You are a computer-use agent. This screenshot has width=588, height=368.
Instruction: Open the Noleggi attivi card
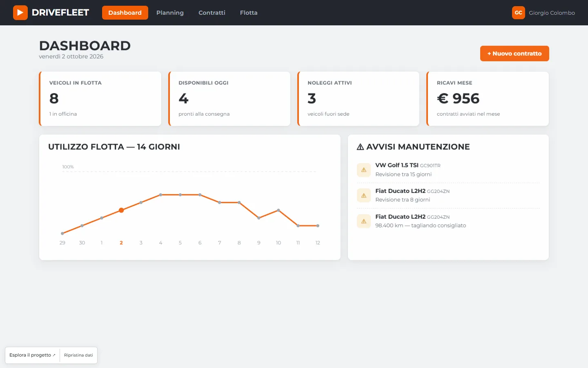coord(359,99)
